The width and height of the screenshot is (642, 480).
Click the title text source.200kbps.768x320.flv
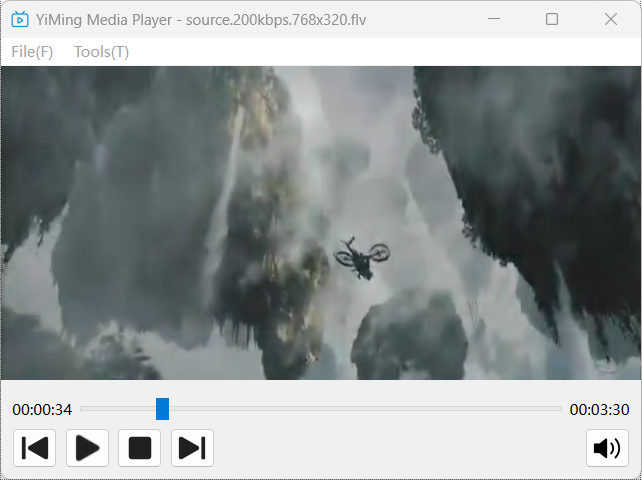[276, 20]
